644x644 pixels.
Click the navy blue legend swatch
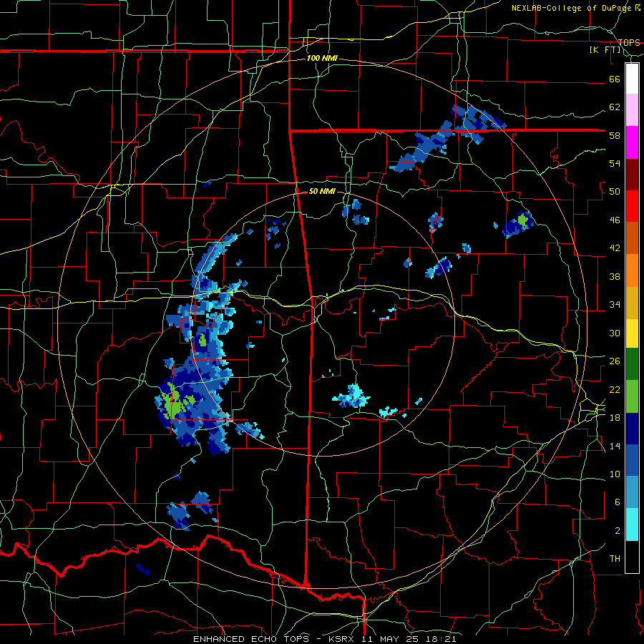[632, 429]
